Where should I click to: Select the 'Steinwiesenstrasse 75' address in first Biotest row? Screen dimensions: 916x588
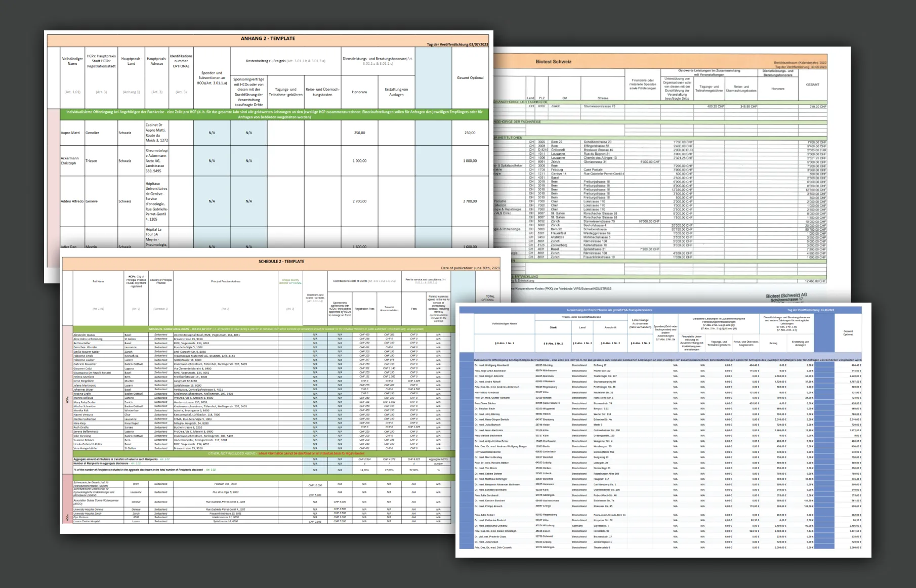coord(600,107)
